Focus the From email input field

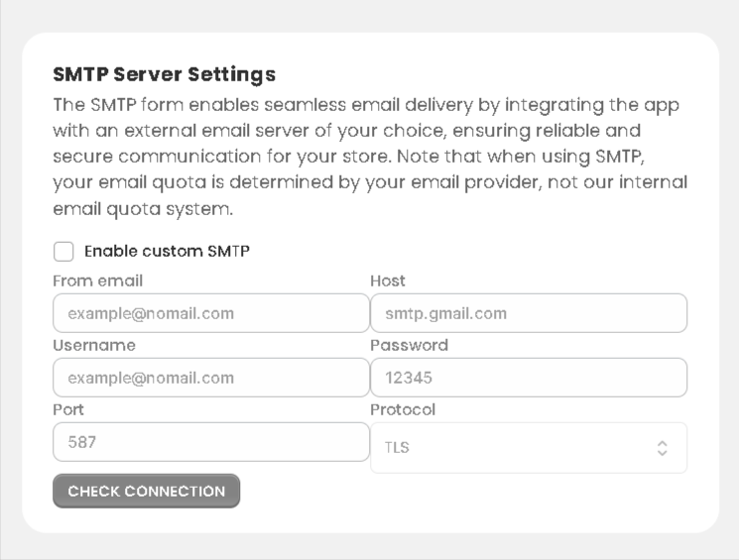pyautogui.click(x=210, y=313)
